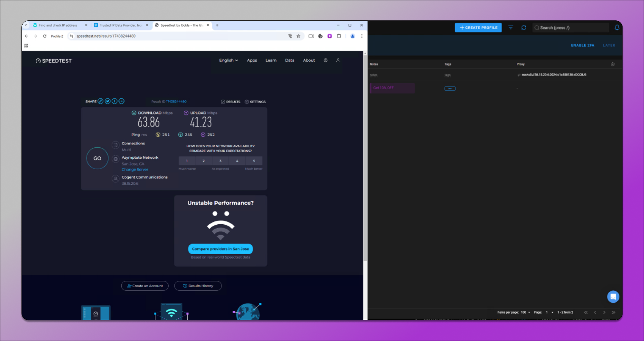Open the tab search dropdown arrow
The height and width of the screenshot is (341, 644).
coord(26,25)
